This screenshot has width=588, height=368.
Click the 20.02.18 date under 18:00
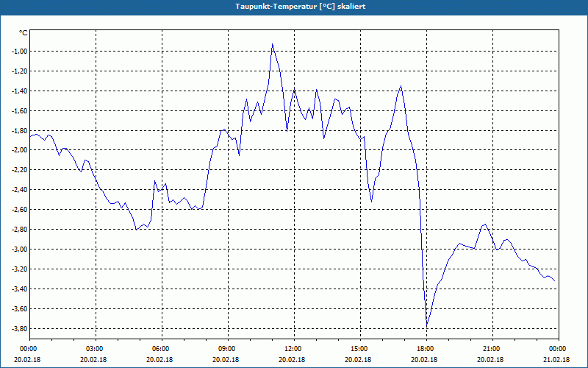[424, 359]
